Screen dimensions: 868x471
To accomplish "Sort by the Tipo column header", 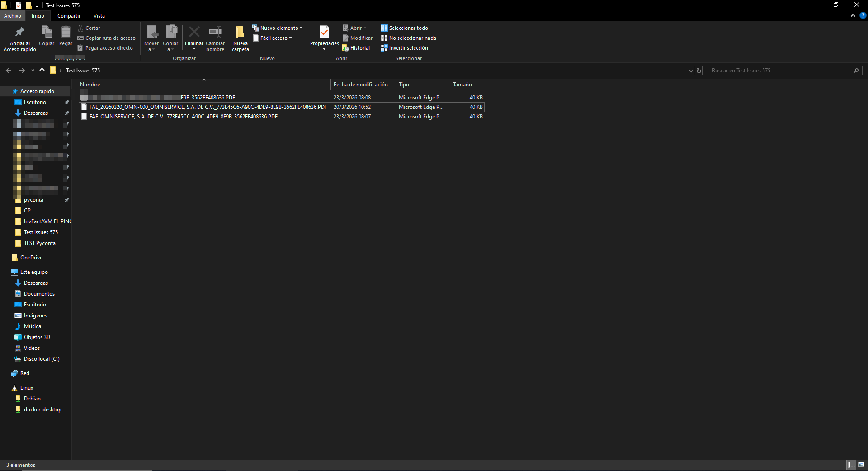I will 423,85.
